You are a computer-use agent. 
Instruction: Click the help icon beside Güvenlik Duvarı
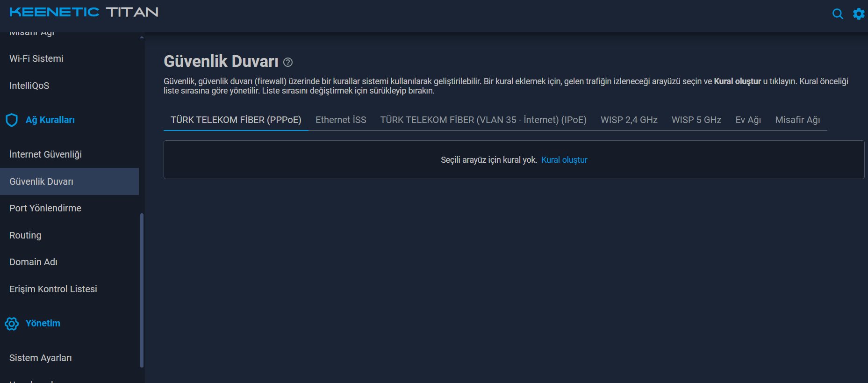click(x=288, y=62)
